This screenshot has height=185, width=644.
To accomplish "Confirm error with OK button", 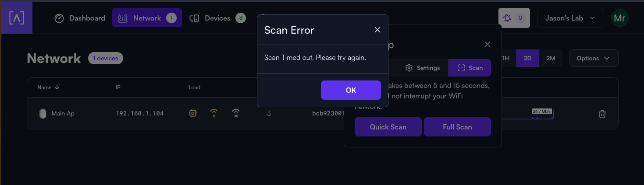I will click(x=351, y=90).
